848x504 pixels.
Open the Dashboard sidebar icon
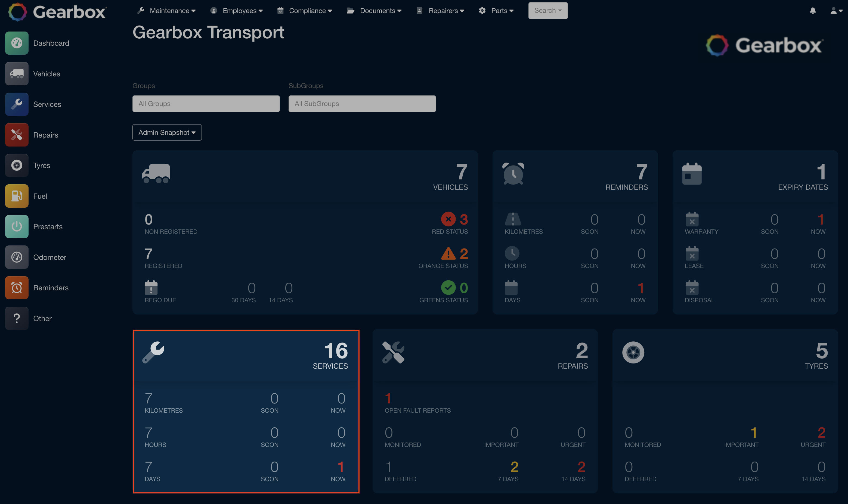pos(17,43)
